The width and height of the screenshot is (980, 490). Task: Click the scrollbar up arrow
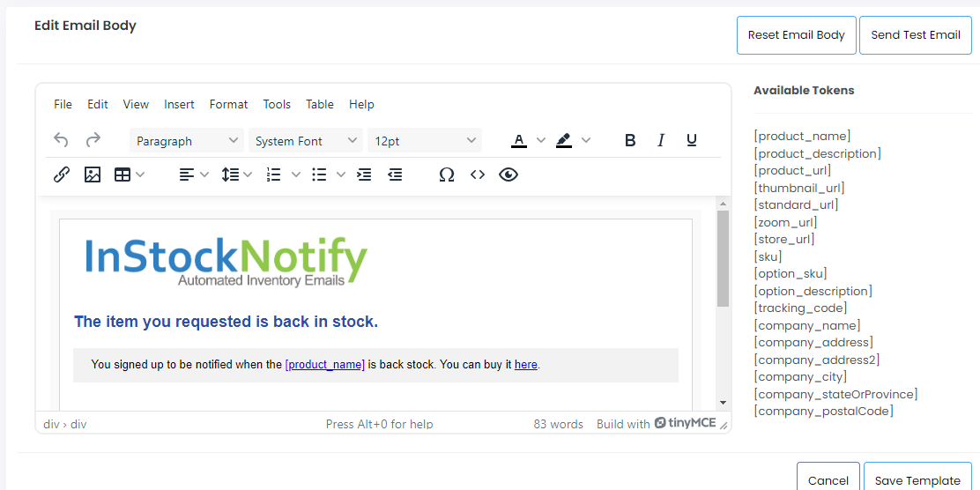[723, 204]
